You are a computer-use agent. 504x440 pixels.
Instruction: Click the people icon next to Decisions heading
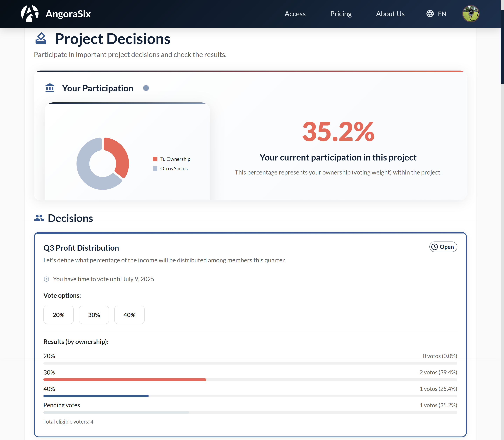coord(39,218)
